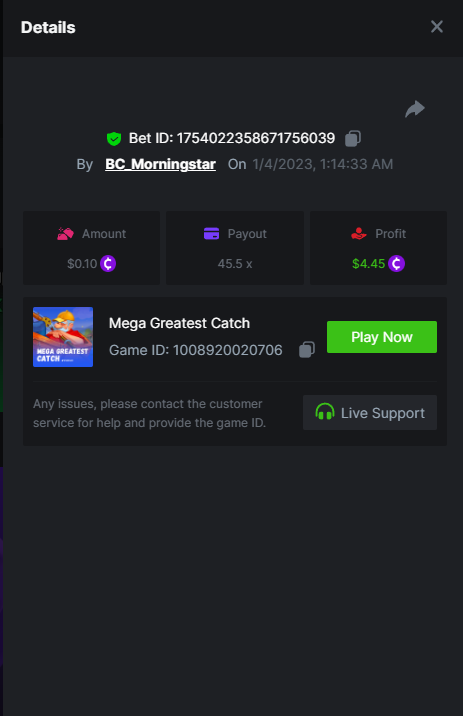Click the red Profit hand icon
Screen dimensions: 463x716
(358, 234)
